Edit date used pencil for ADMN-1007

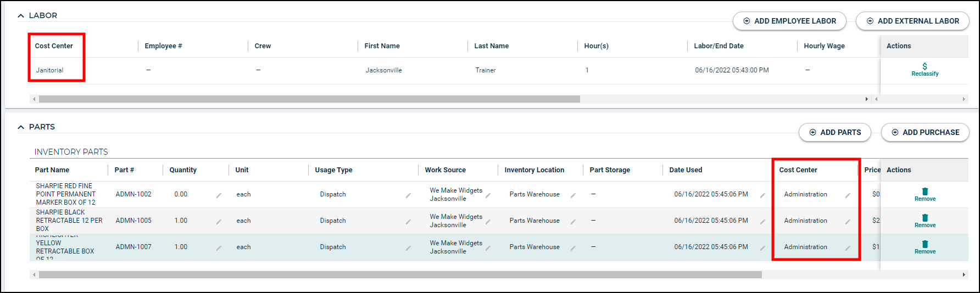pos(762,248)
